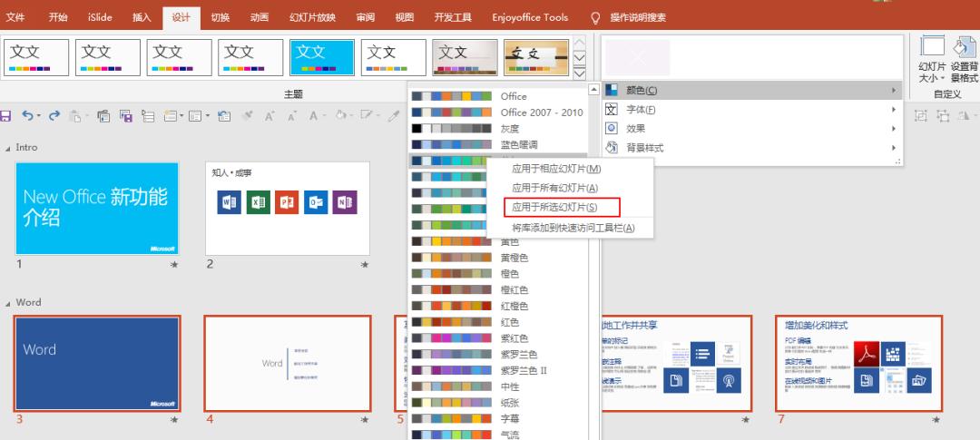Expand the themes gallery more arrow
The height and width of the screenshot is (440, 980).
coord(579,73)
